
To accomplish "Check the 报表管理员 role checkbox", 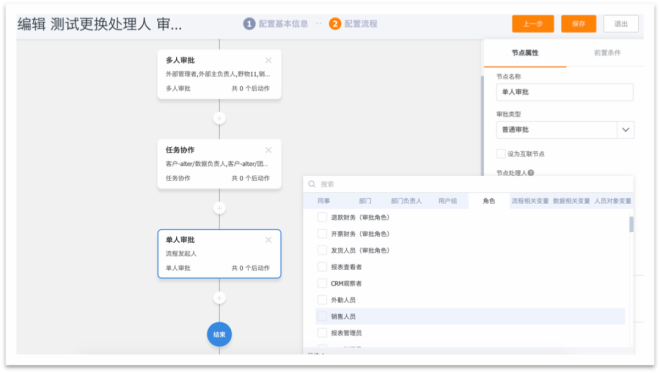I will [x=322, y=333].
